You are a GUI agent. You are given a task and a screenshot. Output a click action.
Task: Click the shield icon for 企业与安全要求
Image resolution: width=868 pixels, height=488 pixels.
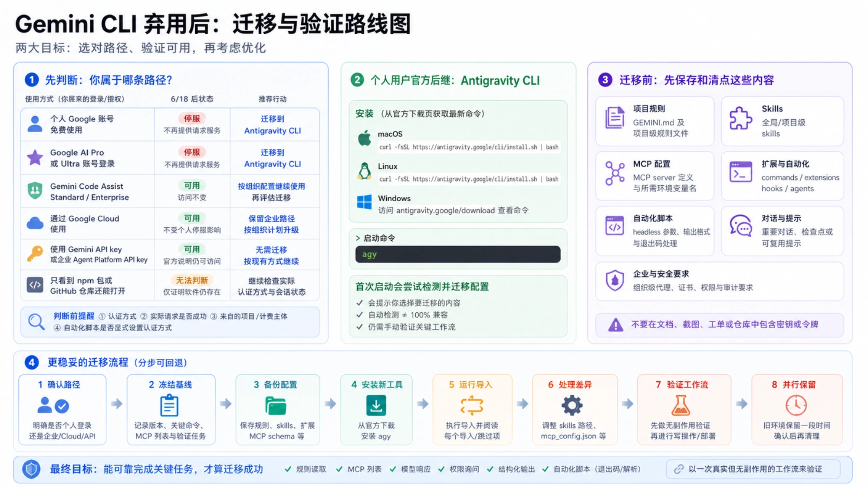pyautogui.click(x=615, y=281)
